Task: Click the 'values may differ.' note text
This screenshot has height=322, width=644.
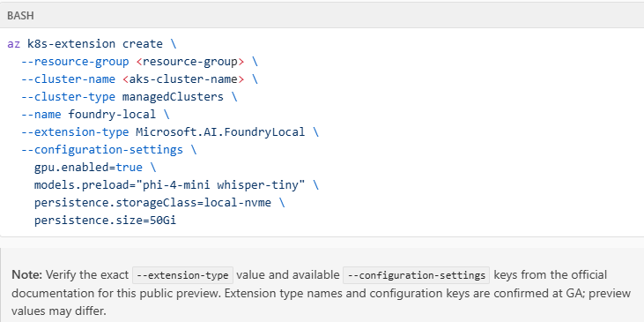Action: coord(59,311)
